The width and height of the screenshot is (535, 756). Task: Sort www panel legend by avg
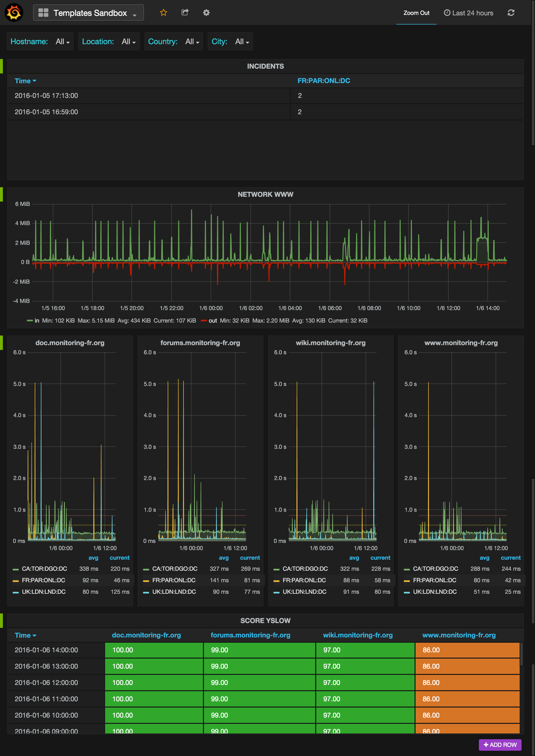484,558
